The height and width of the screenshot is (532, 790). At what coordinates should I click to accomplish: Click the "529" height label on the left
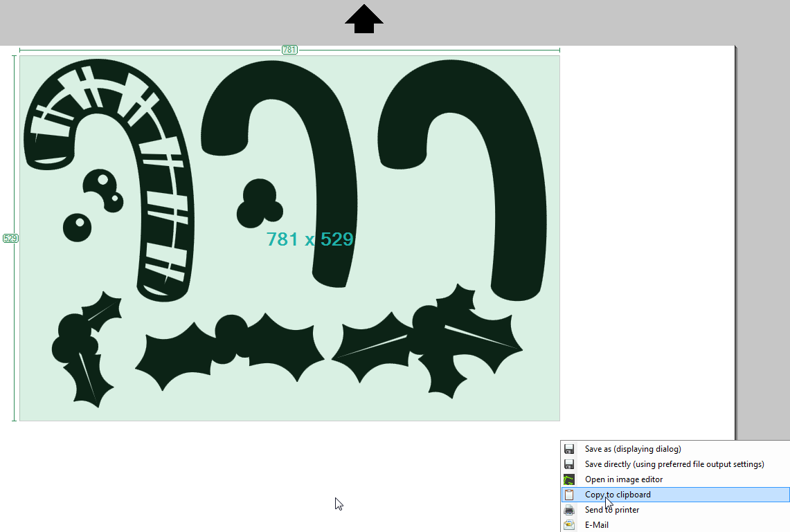10,238
